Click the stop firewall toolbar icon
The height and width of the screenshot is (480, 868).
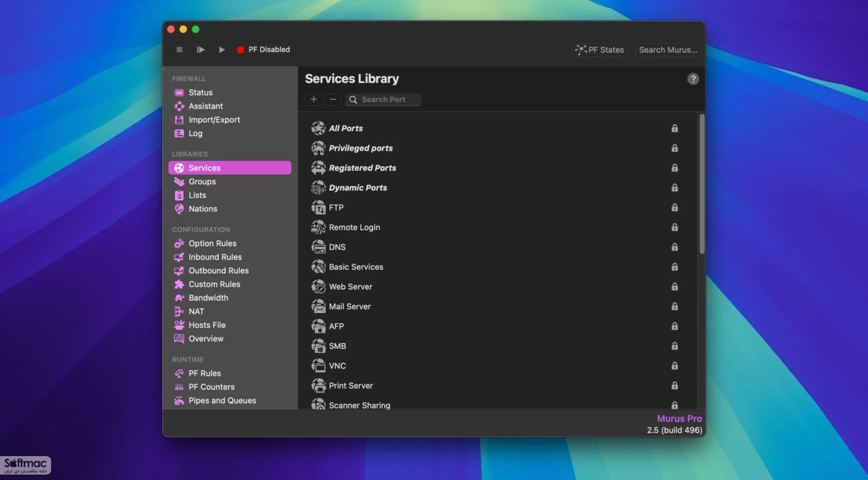[180, 49]
